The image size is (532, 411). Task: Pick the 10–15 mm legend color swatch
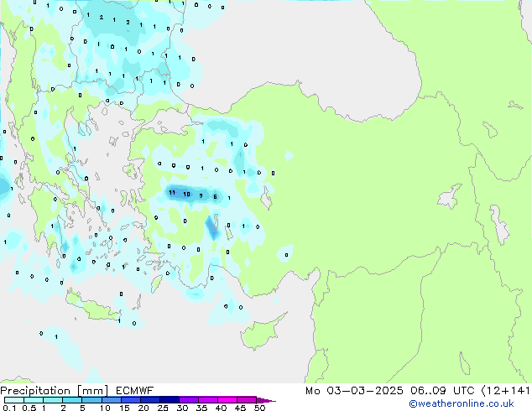(112, 400)
